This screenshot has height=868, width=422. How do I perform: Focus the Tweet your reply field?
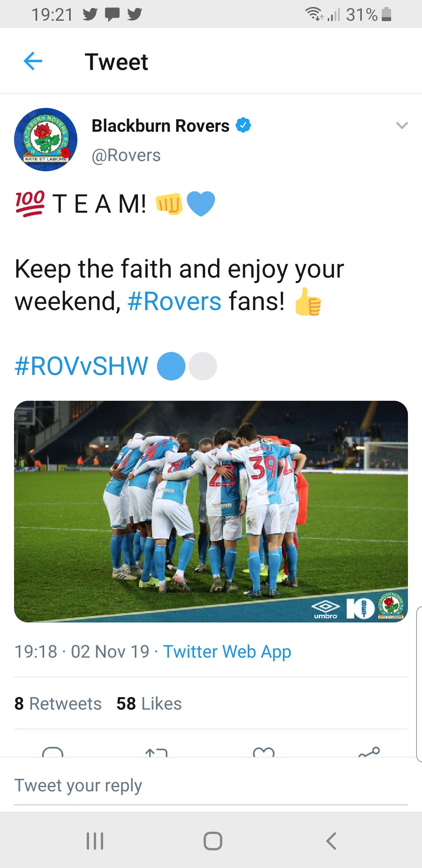[x=211, y=785]
